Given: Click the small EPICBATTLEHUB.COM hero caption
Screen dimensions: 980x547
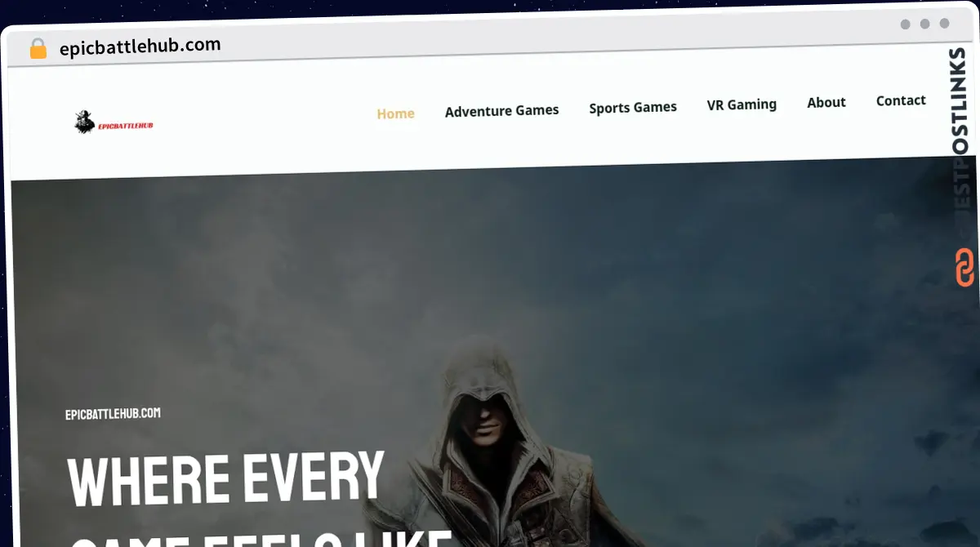Looking at the screenshot, I should pos(113,414).
